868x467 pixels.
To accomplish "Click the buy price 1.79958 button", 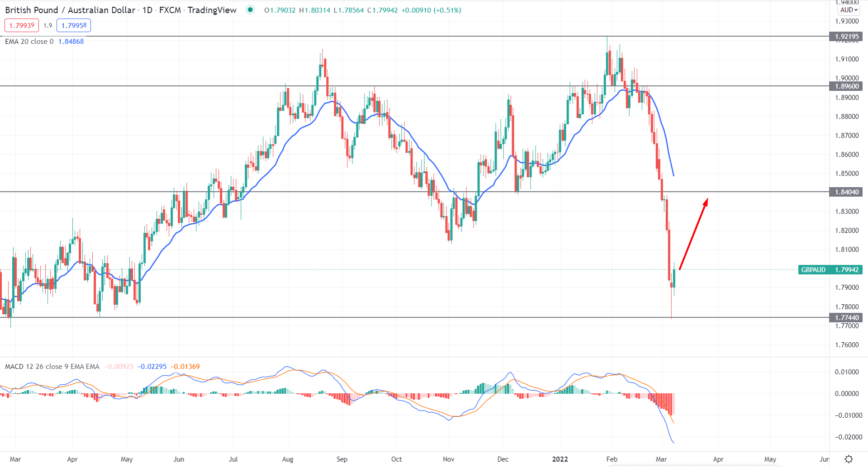I will click(74, 25).
